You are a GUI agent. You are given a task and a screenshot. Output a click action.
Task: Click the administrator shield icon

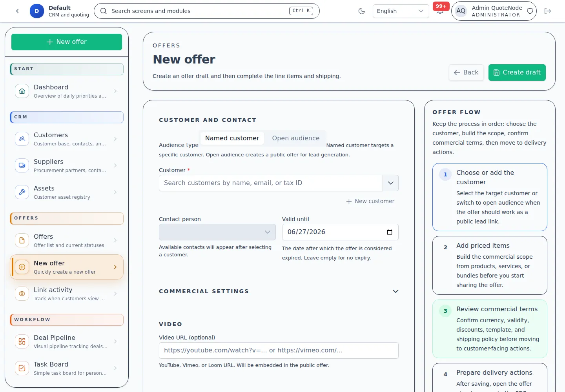click(x=530, y=11)
